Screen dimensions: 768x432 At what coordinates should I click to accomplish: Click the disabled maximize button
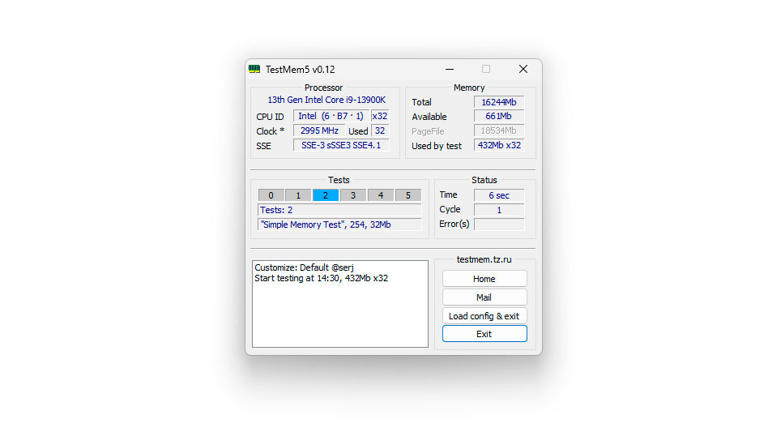pyautogui.click(x=486, y=69)
